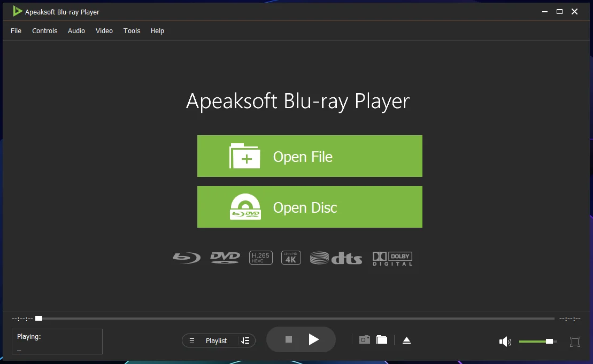The width and height of the screenshot is (593, 364).
Task: Mute audio via the speaker icon
Action: (x=505, y=342)
